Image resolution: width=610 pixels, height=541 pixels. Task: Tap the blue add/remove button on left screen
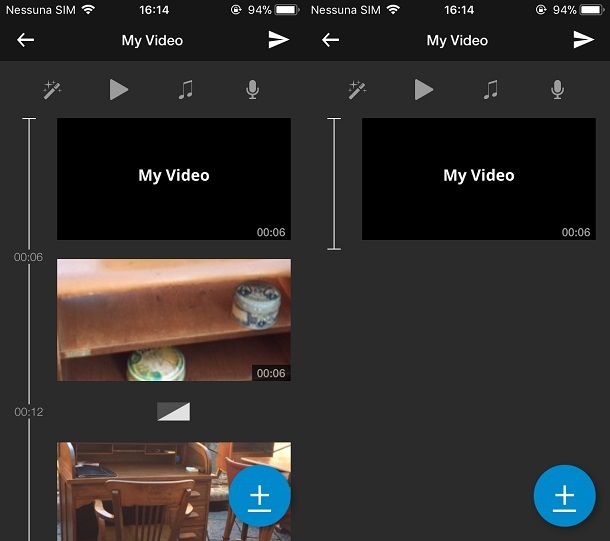259,496
